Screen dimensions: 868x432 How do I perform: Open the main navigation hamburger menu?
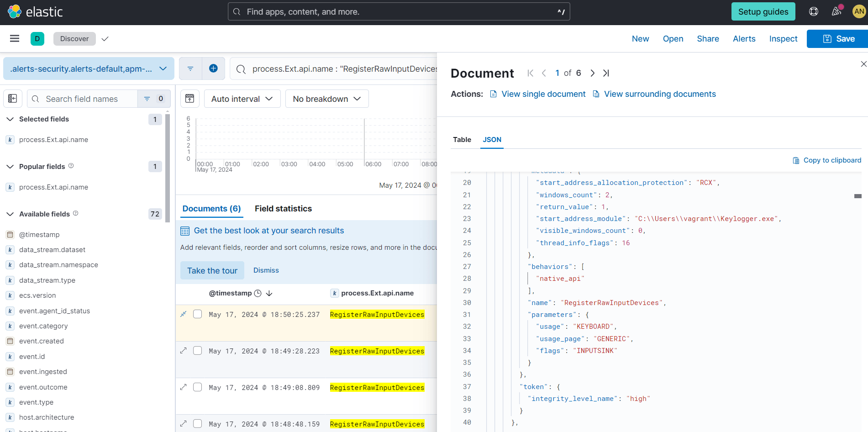pyautogui.click(x=14, y=38)
